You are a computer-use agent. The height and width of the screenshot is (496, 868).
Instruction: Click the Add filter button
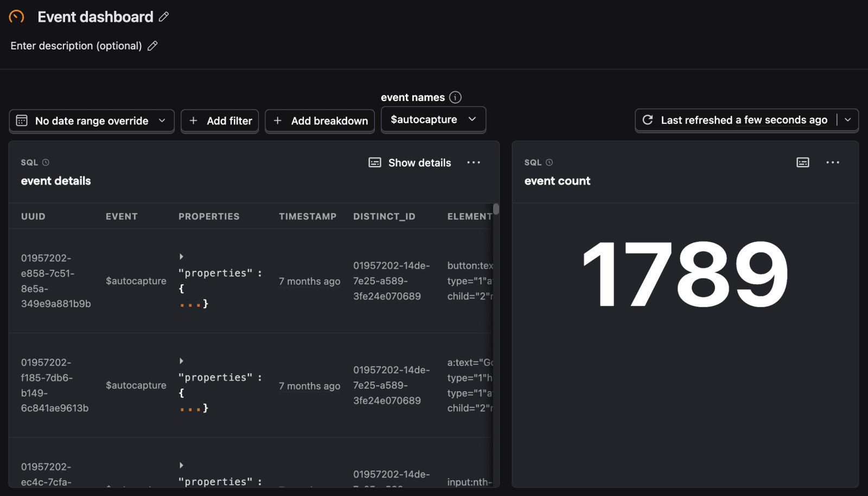click(x=220, y=120)
